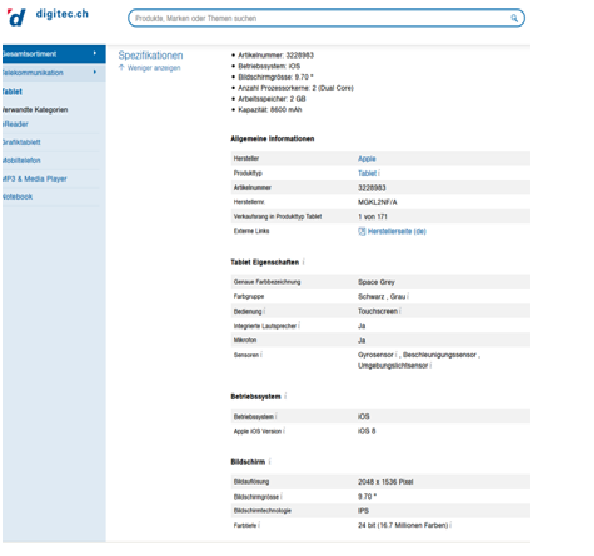The width and height of the screenshot is (594, 556).
Task: Select article number 3228983 in table
Action: pyautogui.click(x=372, y=187)
